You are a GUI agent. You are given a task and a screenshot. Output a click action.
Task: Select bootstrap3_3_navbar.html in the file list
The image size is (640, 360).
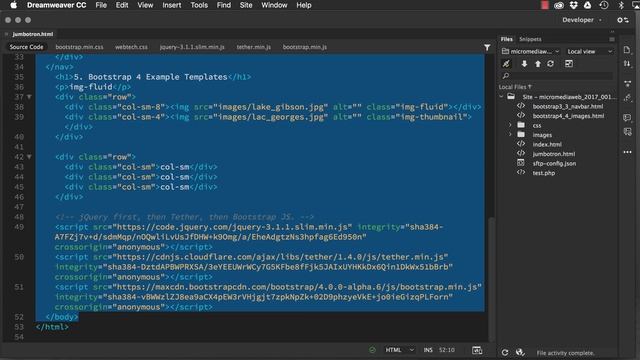[x=567, y=106]
